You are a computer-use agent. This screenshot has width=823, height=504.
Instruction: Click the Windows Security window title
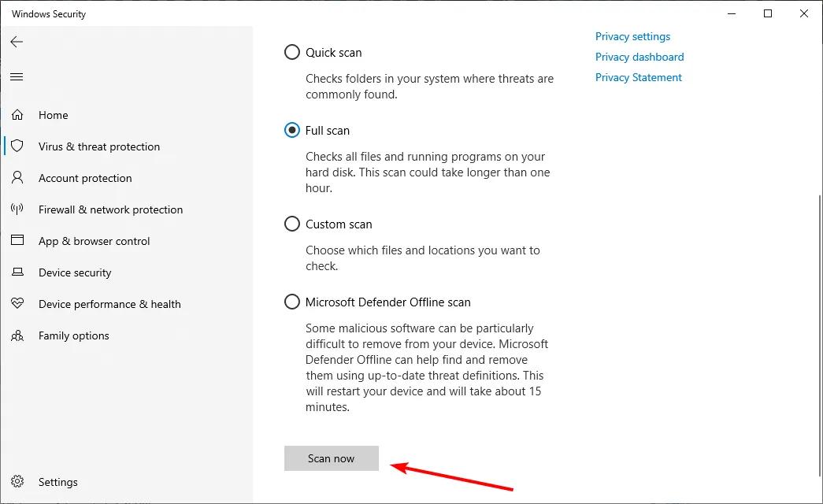49,14
